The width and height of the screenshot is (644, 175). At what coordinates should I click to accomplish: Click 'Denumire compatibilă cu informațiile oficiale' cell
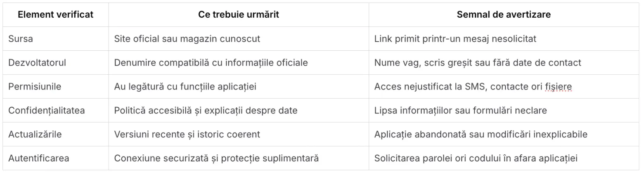239,63
